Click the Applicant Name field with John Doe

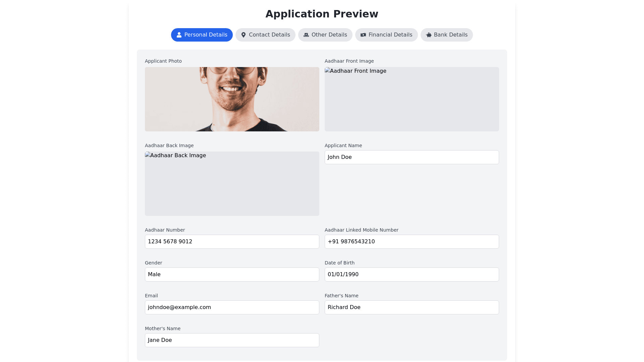click(412, 157)
